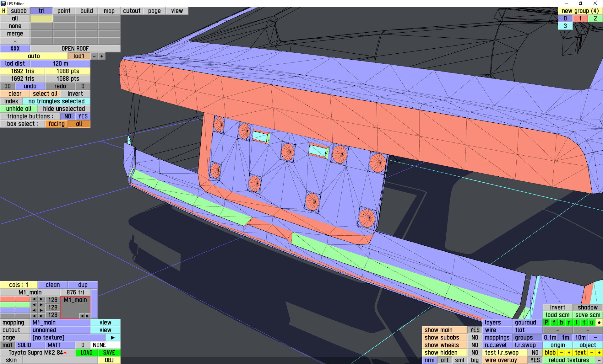Toggle show hidden NO button
Image resolution: width=603 pixels, height=364 pixels.
475,353
